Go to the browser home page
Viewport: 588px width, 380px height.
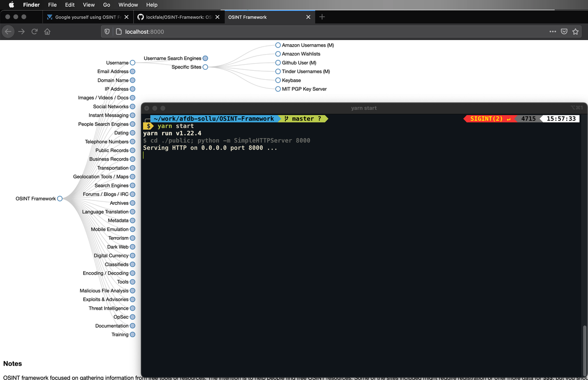tap(47, 32)
